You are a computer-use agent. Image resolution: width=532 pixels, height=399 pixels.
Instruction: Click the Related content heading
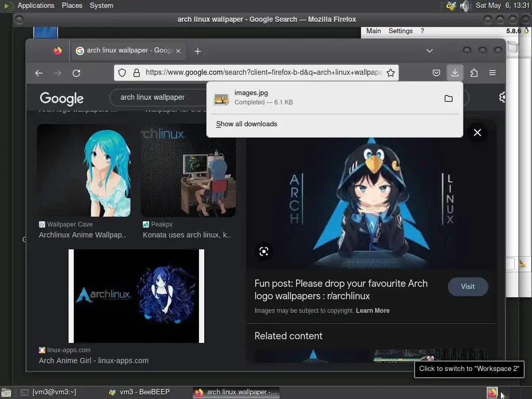[x=288, y=336]
